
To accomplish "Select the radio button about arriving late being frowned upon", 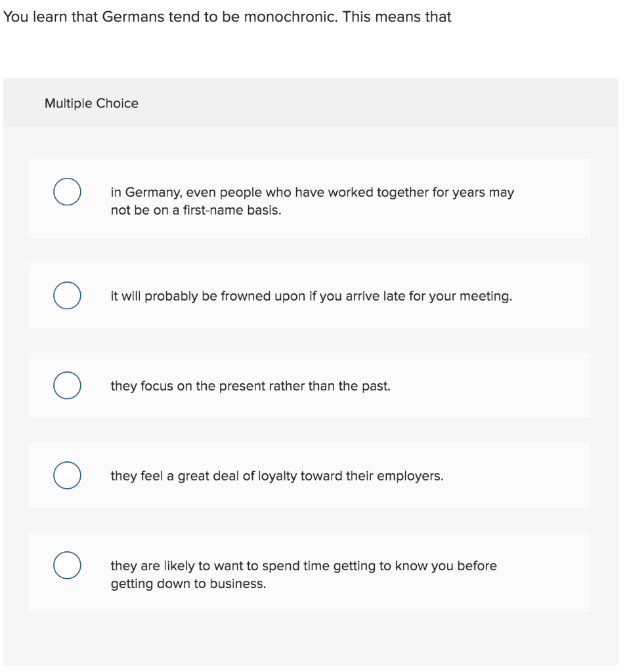I will coord(66,295).
